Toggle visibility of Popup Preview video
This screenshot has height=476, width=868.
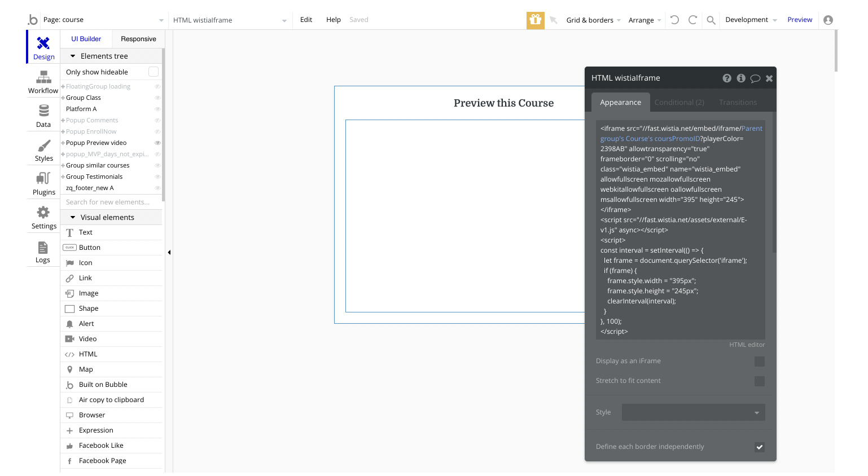(x=157, y=143)
